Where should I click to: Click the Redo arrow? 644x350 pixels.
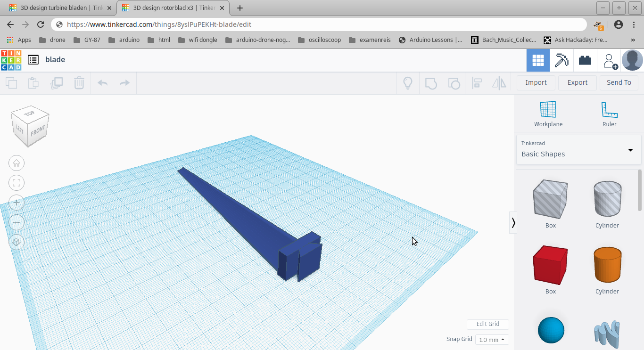(x=124, y=83)
